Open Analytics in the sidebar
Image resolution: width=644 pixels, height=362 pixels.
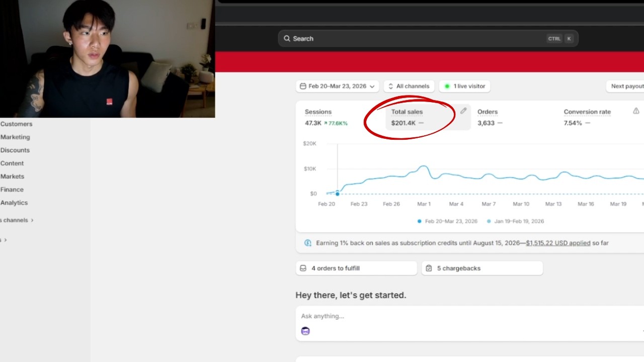click(14, 202)
